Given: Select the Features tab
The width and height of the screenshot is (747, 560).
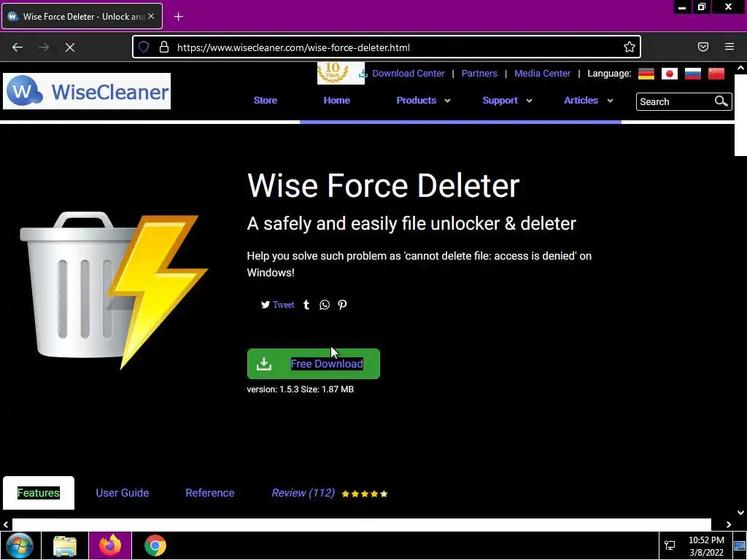Looking at the screenshot, I should 39,493.
